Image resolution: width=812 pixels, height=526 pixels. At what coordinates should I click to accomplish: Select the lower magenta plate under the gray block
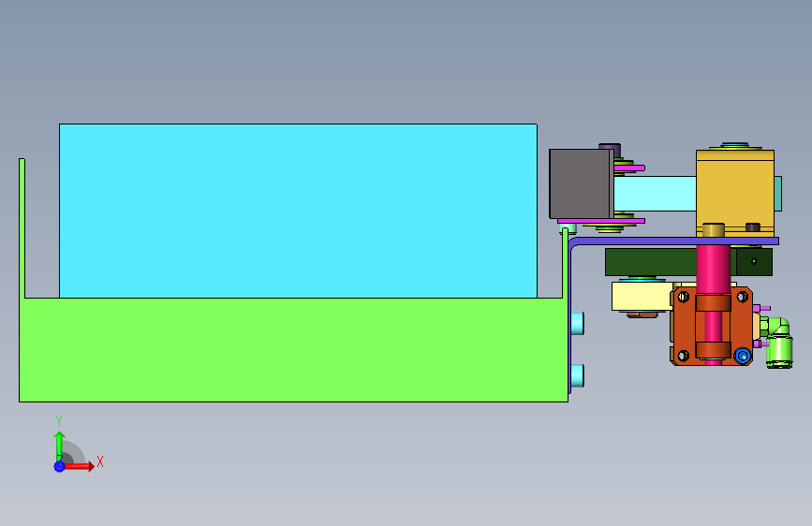pos(601,221)
